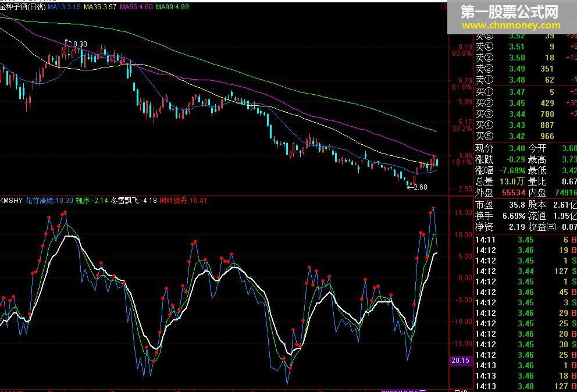Click the 15.00 indicator axis label

(x=464, y=213)
